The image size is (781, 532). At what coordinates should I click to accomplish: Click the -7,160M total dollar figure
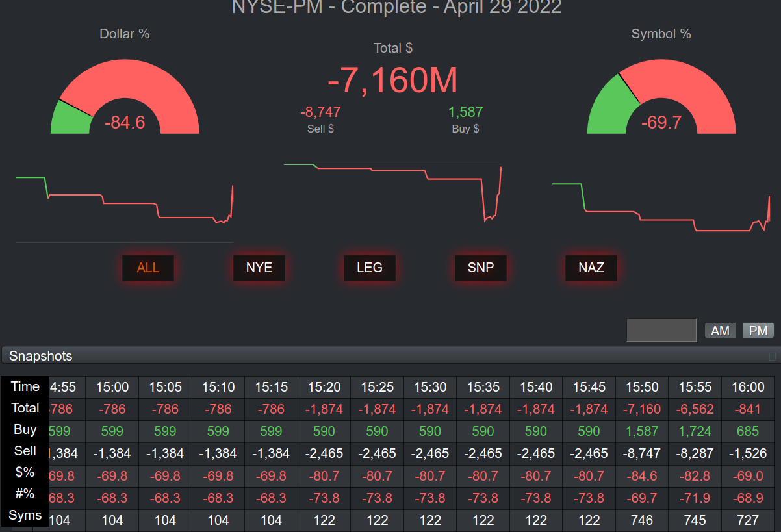point(393,80)
